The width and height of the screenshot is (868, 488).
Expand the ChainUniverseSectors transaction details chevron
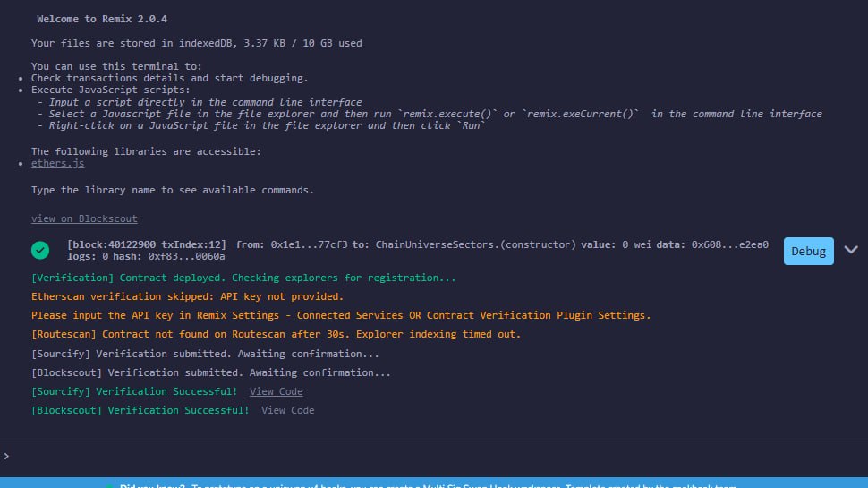(x=851, y=251)
